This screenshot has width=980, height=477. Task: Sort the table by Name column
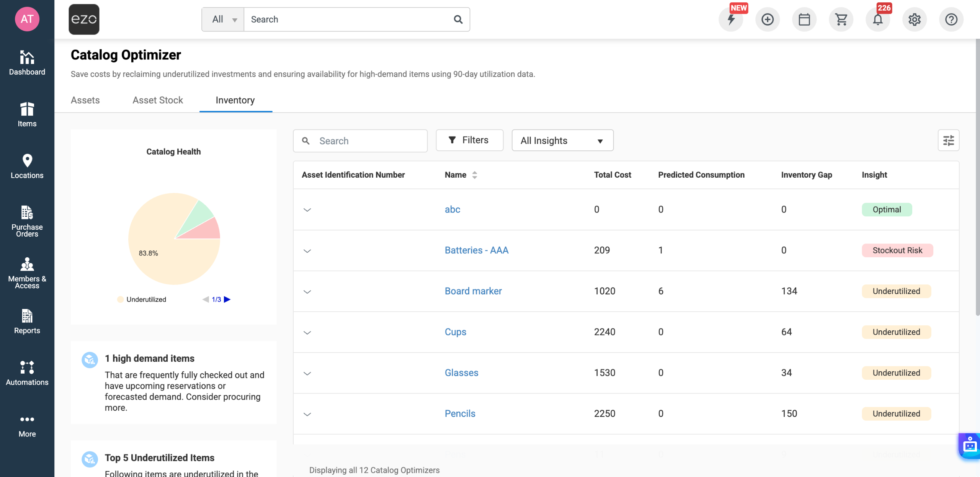point(474,175)
